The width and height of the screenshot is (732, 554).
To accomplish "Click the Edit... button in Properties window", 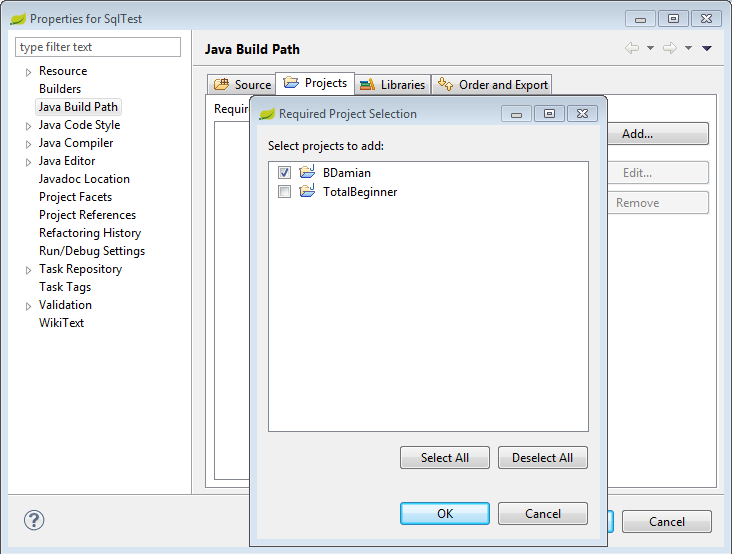I will (x=658, y=173).
